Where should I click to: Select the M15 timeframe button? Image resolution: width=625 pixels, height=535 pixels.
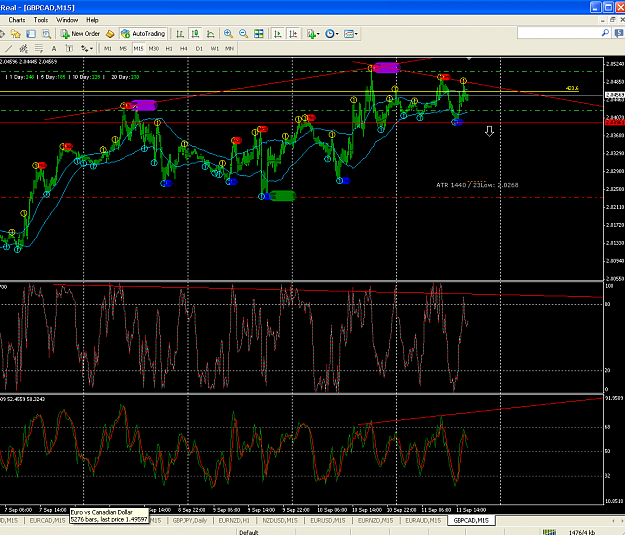[x=138, y=49]
